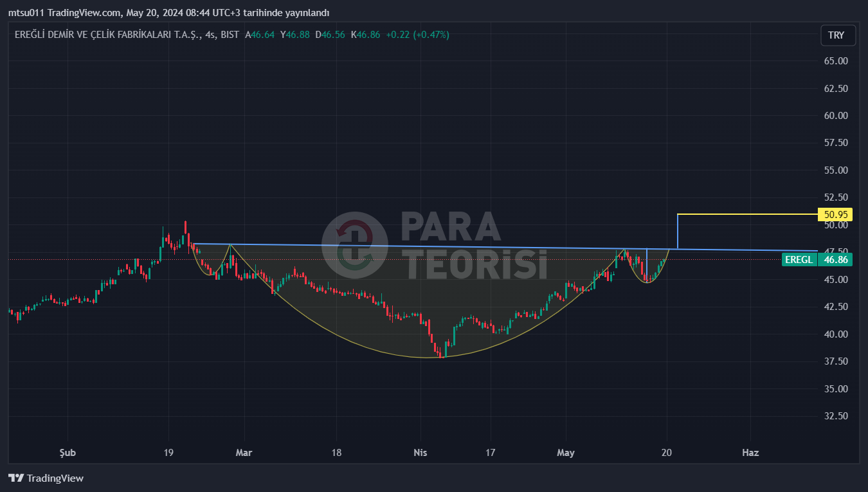Click the Şub date label on time axis
Screen dimensions: 868x492
click(68, 453)
